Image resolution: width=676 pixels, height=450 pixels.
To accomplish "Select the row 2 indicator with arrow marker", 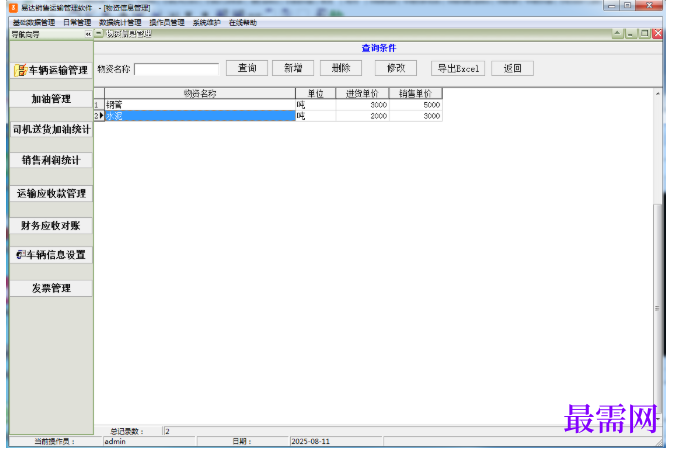I will click(99, 116).
